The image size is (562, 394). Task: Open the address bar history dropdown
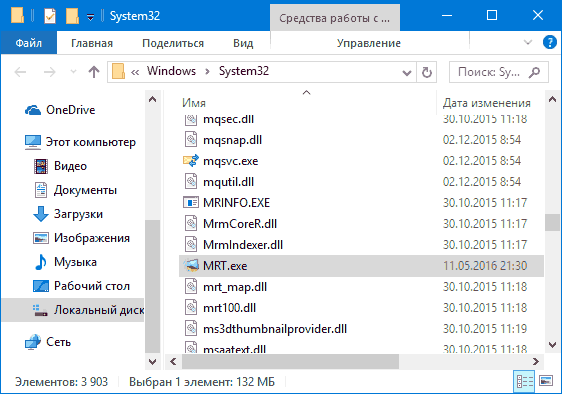406,73
